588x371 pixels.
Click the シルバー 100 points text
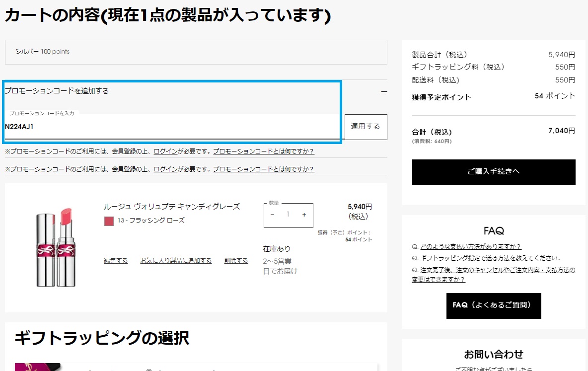(x=42, y=52)
